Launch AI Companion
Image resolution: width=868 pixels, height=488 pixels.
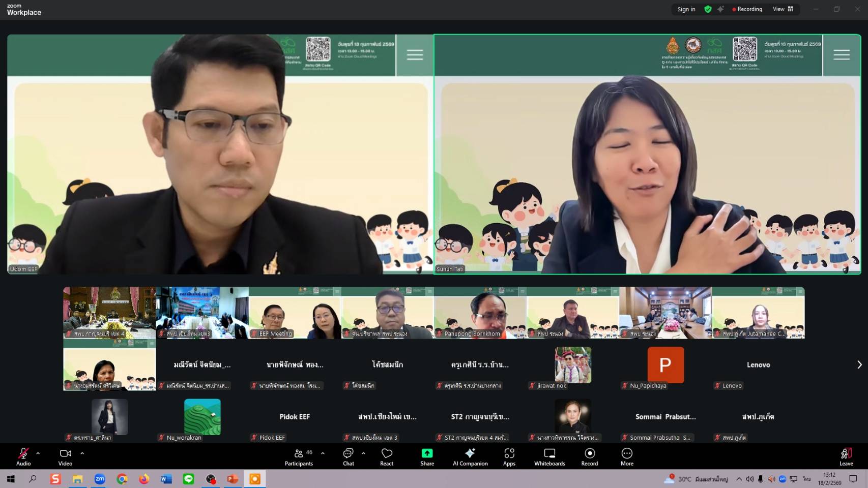[x=470, y=456]
